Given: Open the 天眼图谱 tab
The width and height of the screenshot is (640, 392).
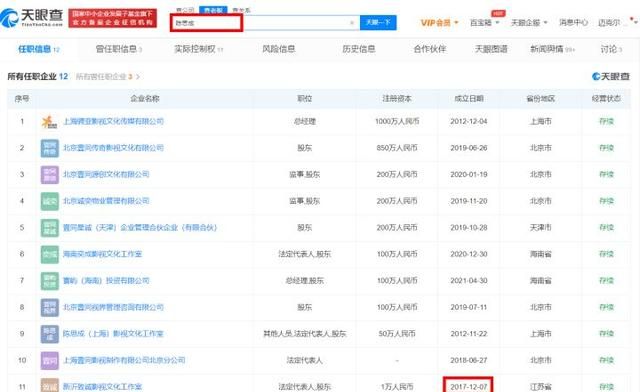Looking at the screenshot, I should (491, 49).
